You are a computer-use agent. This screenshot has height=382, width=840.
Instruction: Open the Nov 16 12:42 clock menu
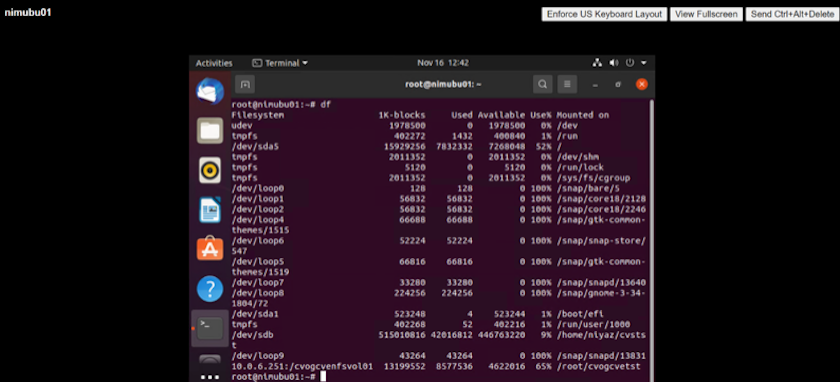click(443, 63)
